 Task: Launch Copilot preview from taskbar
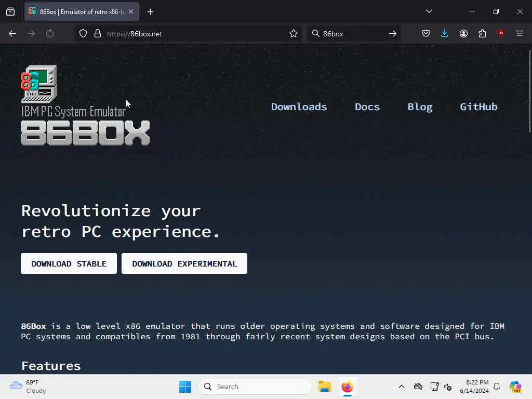[x=515, y=387]
